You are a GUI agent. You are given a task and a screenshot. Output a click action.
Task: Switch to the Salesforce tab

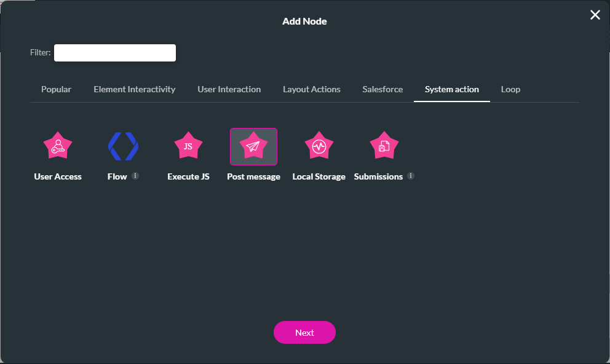pyautogui.click(x=382, y=89)
